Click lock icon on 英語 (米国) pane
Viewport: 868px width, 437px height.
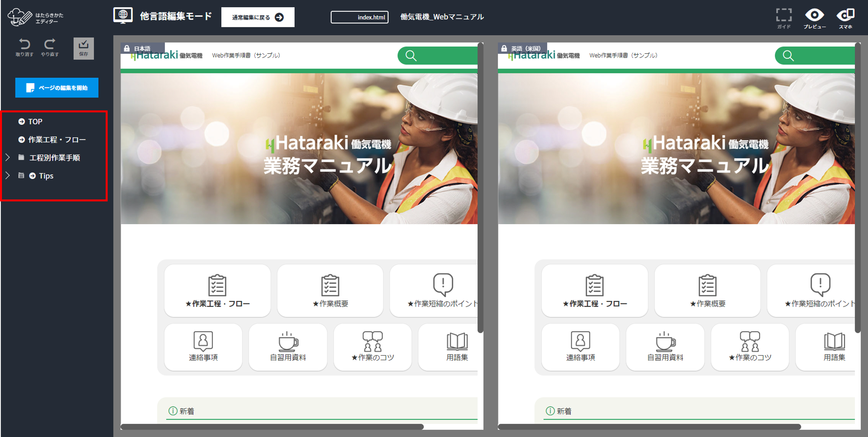tap(504, 48)
